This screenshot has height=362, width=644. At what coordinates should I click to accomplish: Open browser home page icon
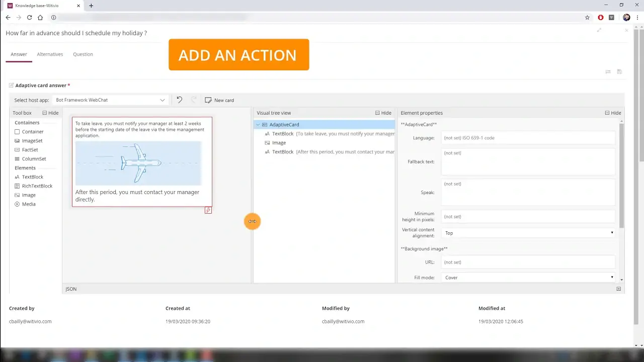40,18
